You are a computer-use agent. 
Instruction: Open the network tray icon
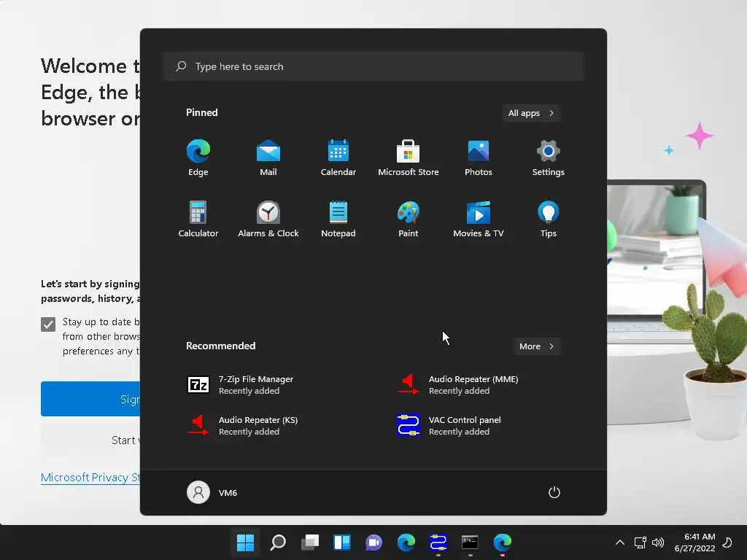[640, 542]
